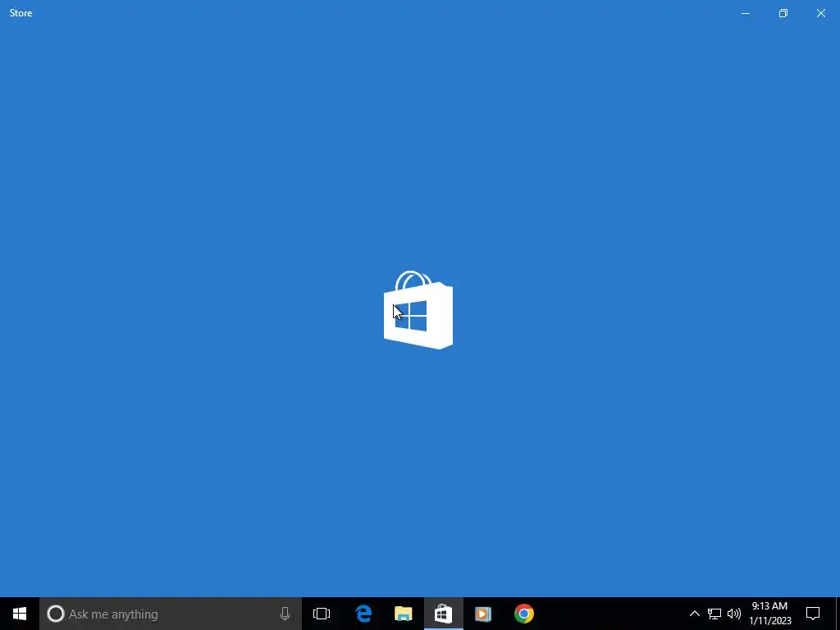The image size is (840, 630).
Task: Click the Cortana circle icon
Action: (55, 614)
